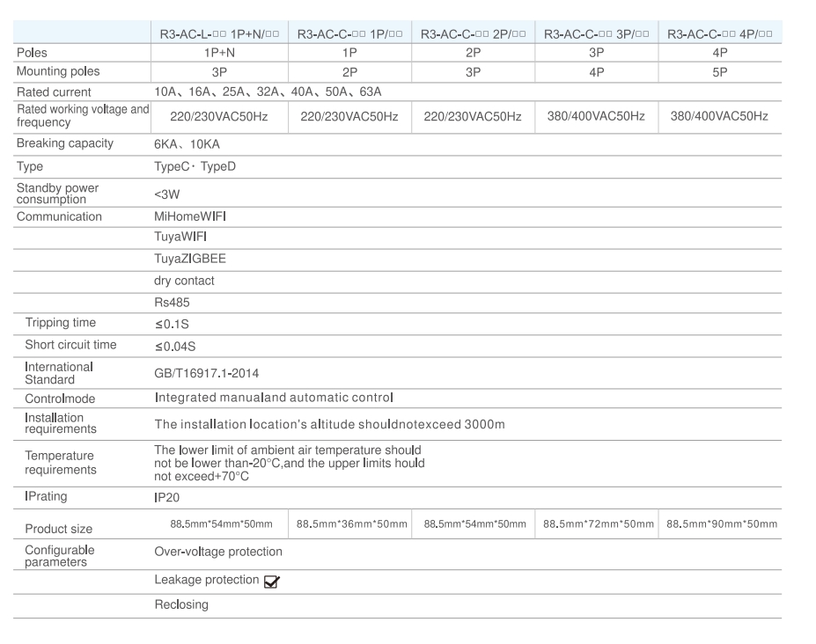This screenshot has width=816, height=644.
Task: Select the MiHomeWIFI entry
Action: (x=190, y=216)
